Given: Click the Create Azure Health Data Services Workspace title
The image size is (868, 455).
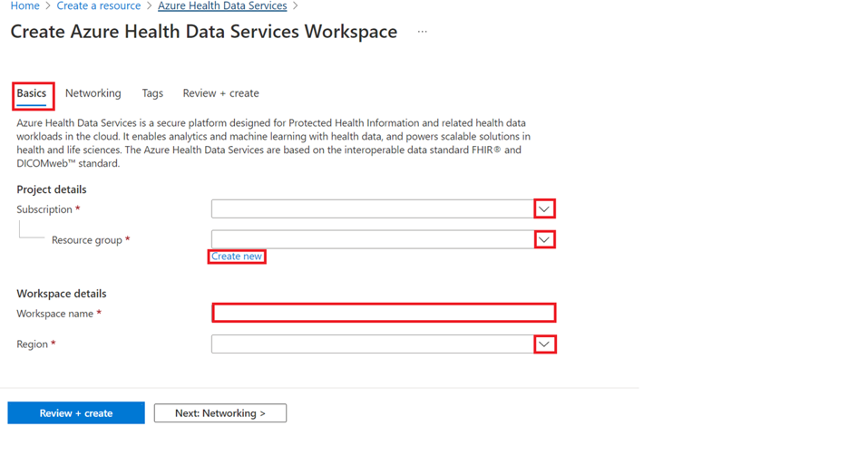Looking at the screenshot, I should coord(204,32).
